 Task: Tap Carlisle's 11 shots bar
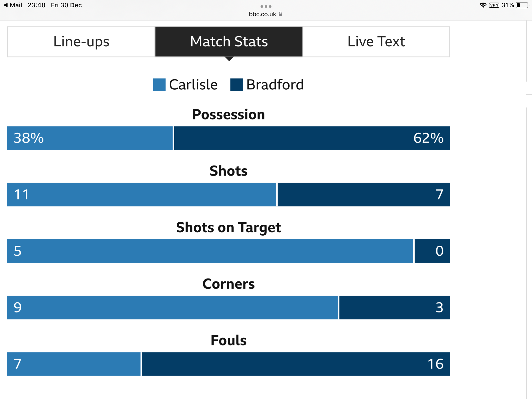(x=142, y=195)
